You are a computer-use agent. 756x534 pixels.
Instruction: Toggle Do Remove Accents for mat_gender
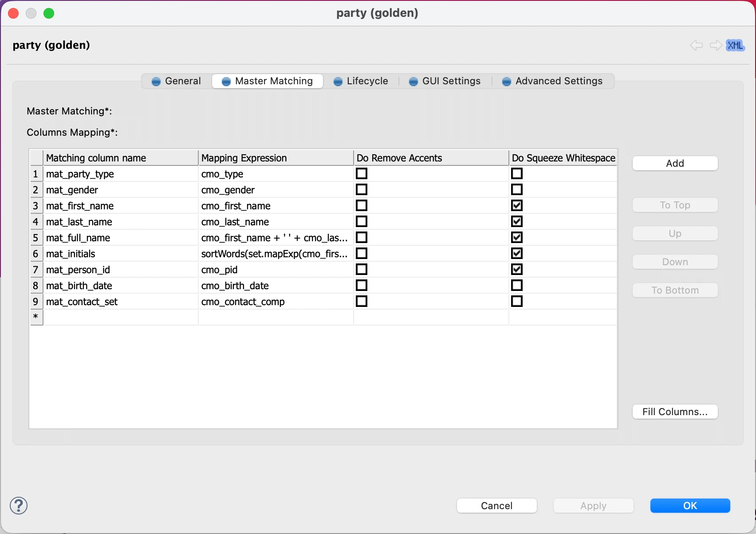(362, 189)
